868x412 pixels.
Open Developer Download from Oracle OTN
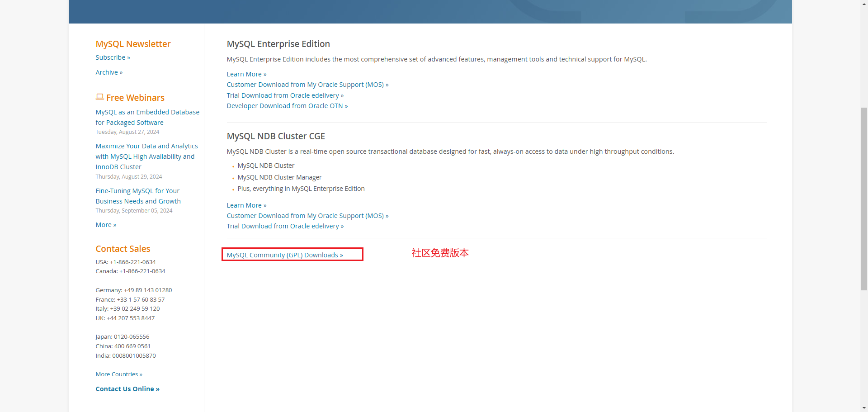tap(287, 106)
